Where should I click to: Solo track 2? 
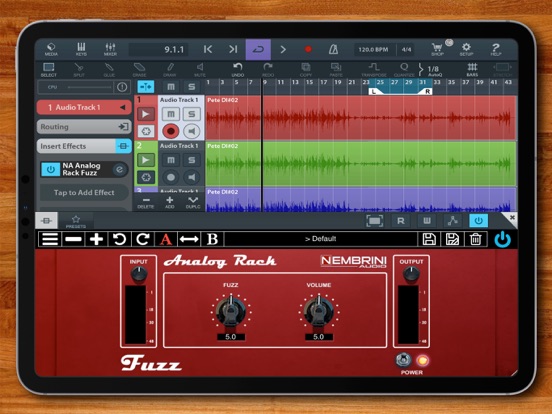(x=192, y=160)
